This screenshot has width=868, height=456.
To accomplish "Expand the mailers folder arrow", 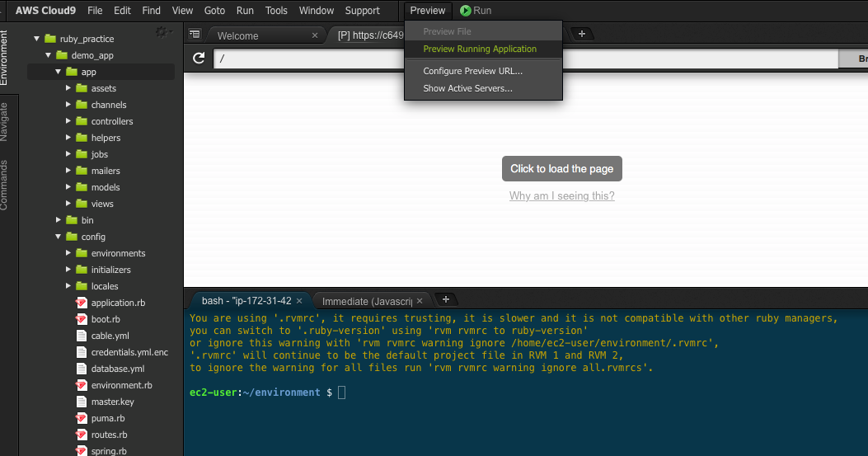I will 68,171.
